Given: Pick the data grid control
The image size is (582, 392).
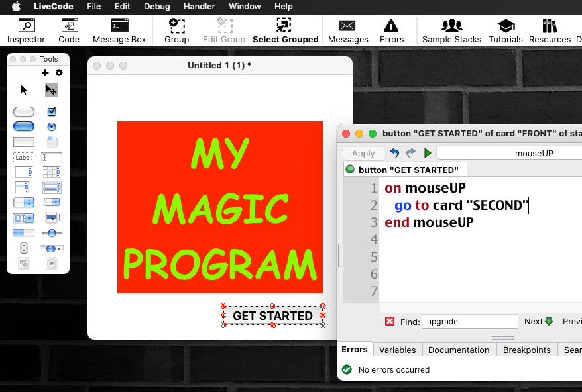Looking at the screenshot, I should point(52,187).
